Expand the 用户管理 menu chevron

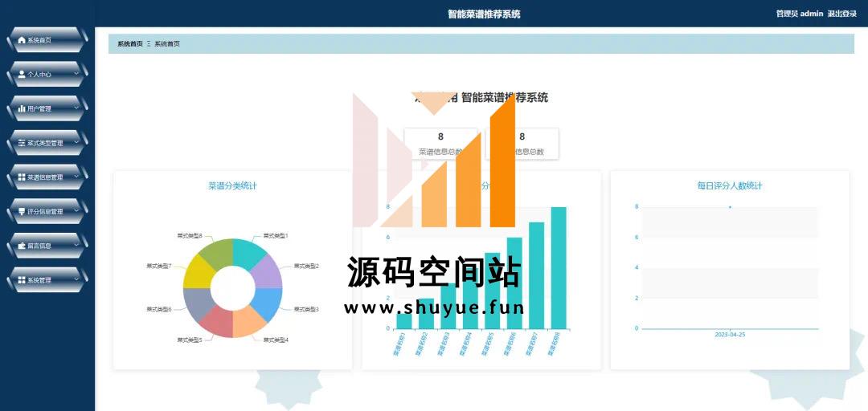point(76,108)
